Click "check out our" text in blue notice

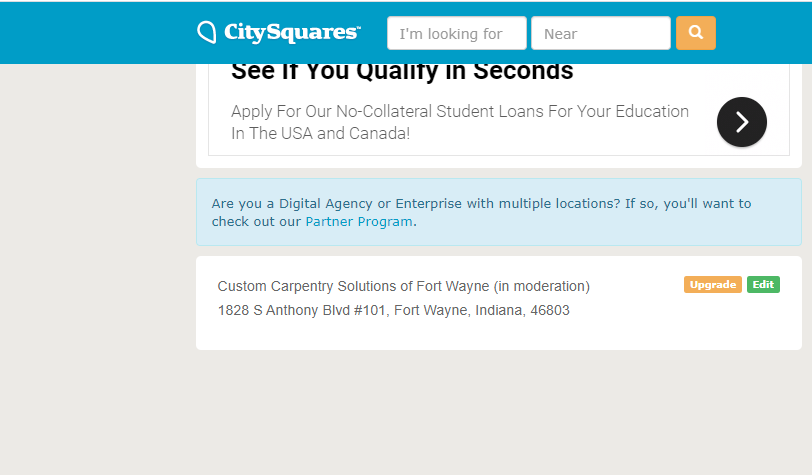(x=256, y=222)
